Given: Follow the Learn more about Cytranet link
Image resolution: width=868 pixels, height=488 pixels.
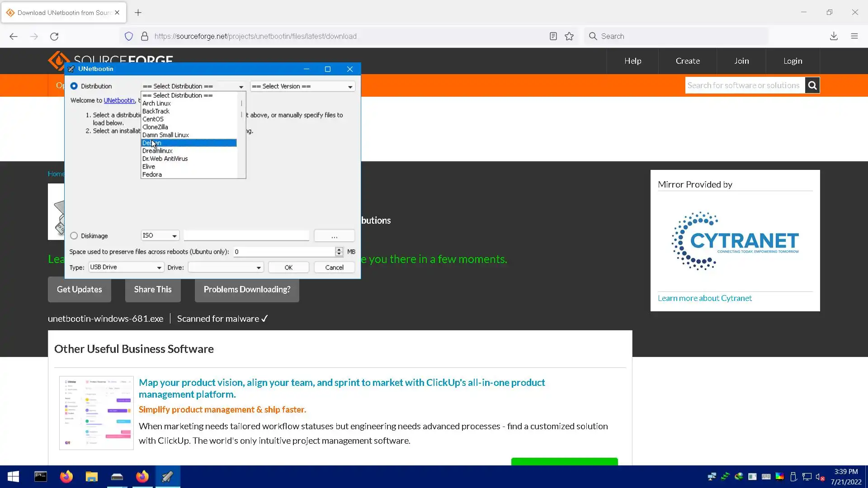Looking at the screenshot, I should [704, 298].
